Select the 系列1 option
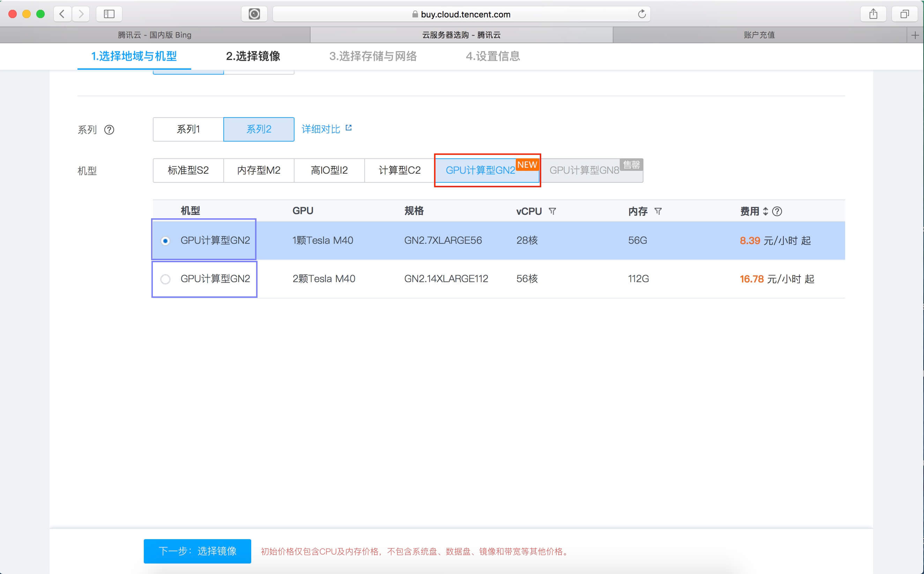Viewport: 924px width, 574px height. tap(188, 129)
